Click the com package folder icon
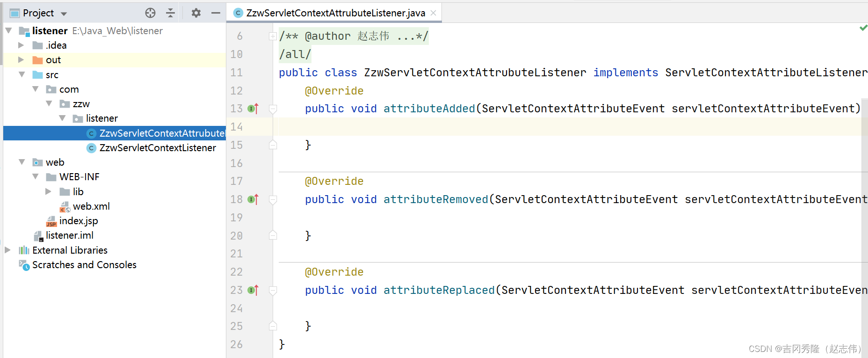 pyautogui.click(x=51, y=89)
